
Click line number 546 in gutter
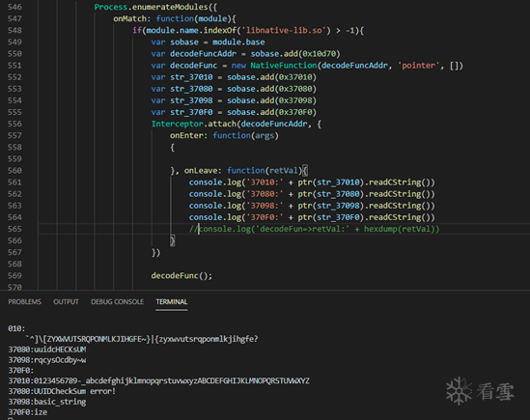point(14,7)
